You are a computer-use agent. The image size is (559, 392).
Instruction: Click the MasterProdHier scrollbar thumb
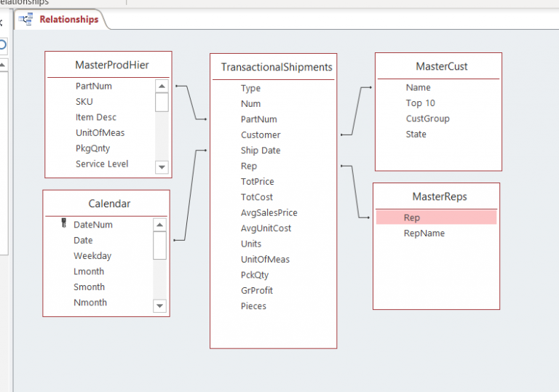pyautogui.click(x=162, y=102)
